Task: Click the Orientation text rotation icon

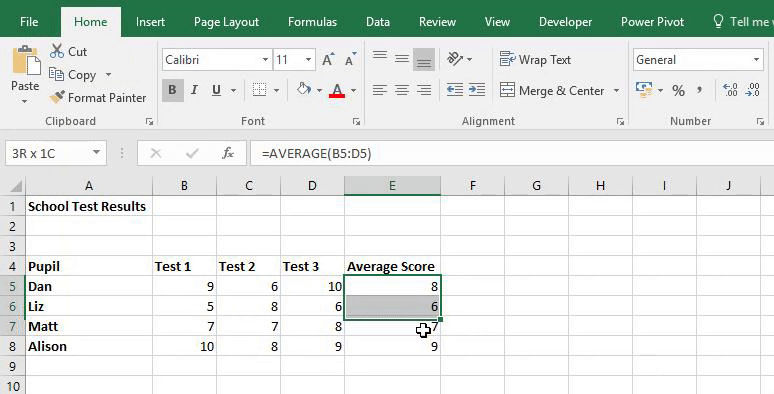Action: [455, 59]
